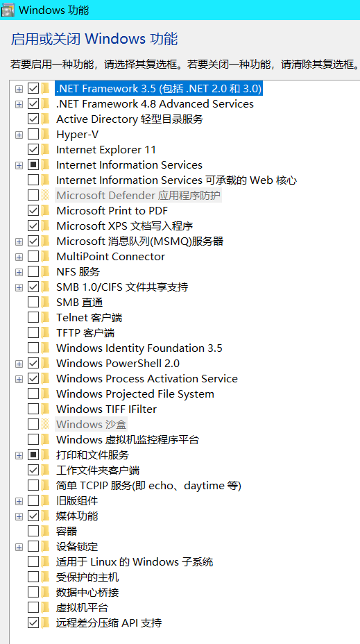Check the Telnet 客户端 checkbox

(x=33, y=317)
